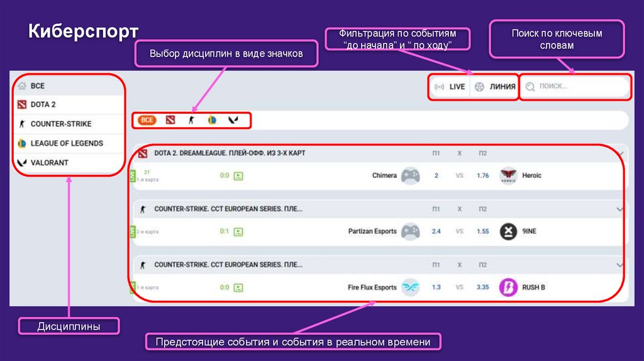
Task: Open live stream icon for Chimera match
Action: [238, 176]
